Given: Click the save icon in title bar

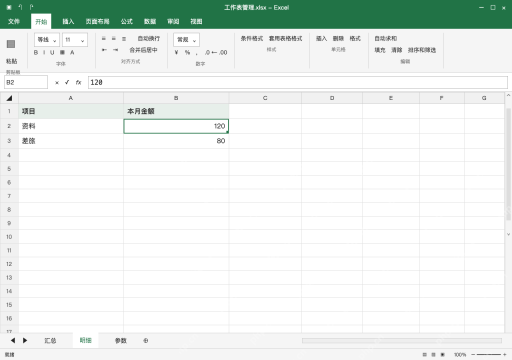Looking at the screenshot, I should [x=9, y=7].
